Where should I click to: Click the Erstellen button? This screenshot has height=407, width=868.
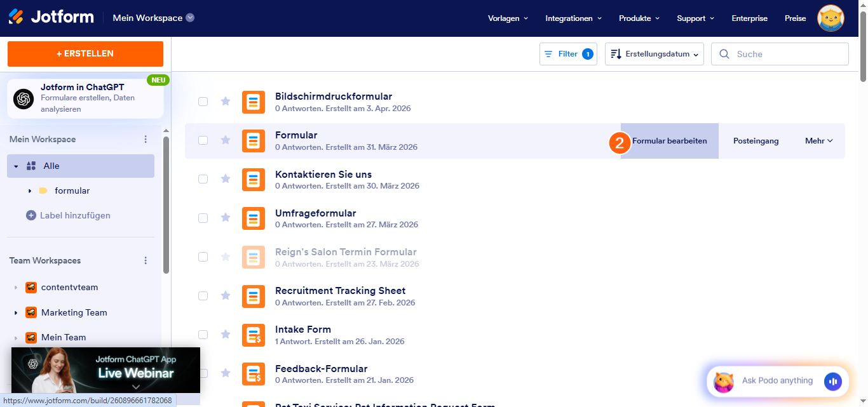pos(85,54)
